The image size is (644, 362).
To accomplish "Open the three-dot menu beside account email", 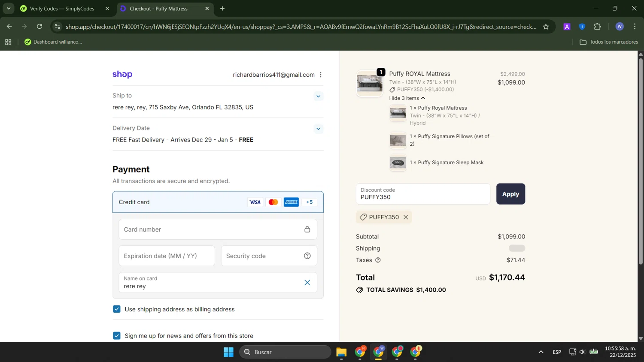I will [320, 75].
